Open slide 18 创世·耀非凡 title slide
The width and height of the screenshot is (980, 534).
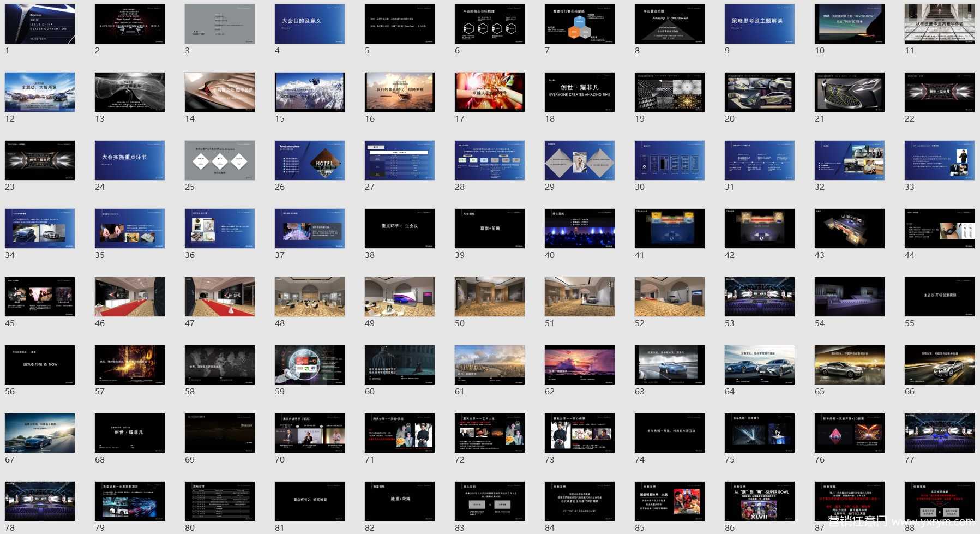580,92
